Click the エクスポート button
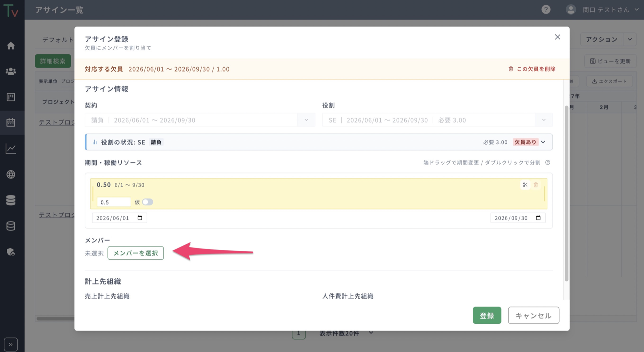This screenshot has width=644, height=352. 609,81
